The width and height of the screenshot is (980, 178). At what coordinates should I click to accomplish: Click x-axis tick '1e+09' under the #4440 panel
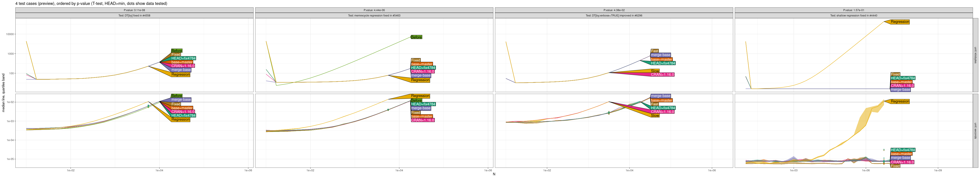[938, 170]
